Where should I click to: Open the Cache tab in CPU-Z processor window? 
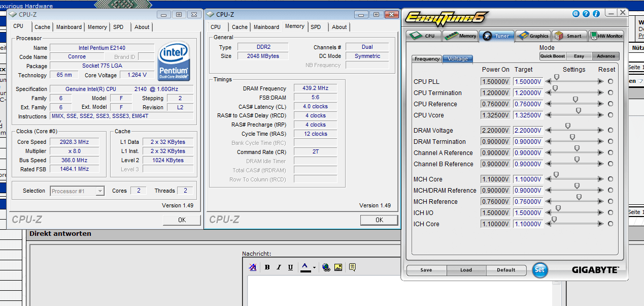[x=43, y=27]
